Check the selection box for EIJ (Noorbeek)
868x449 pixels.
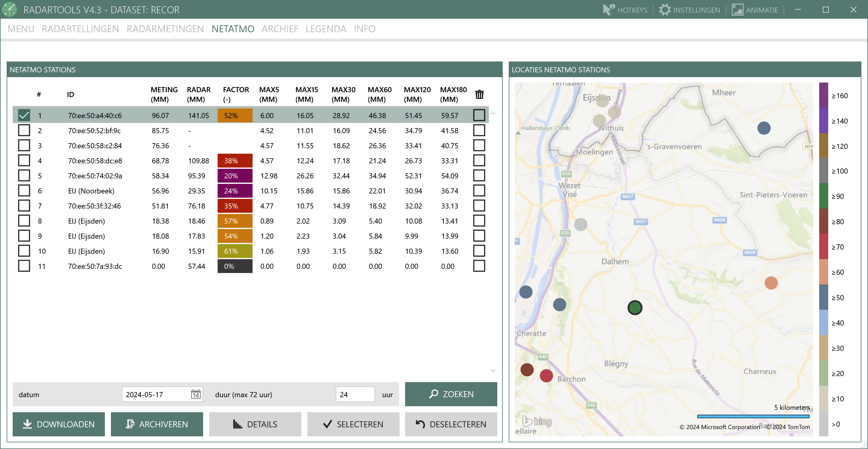coord(24,191)
